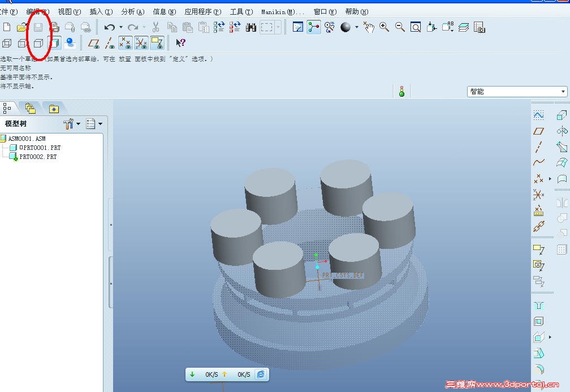Open the 插入(I) menu
The width and height of the screenshot is (570, 392).
coord(101,12)
